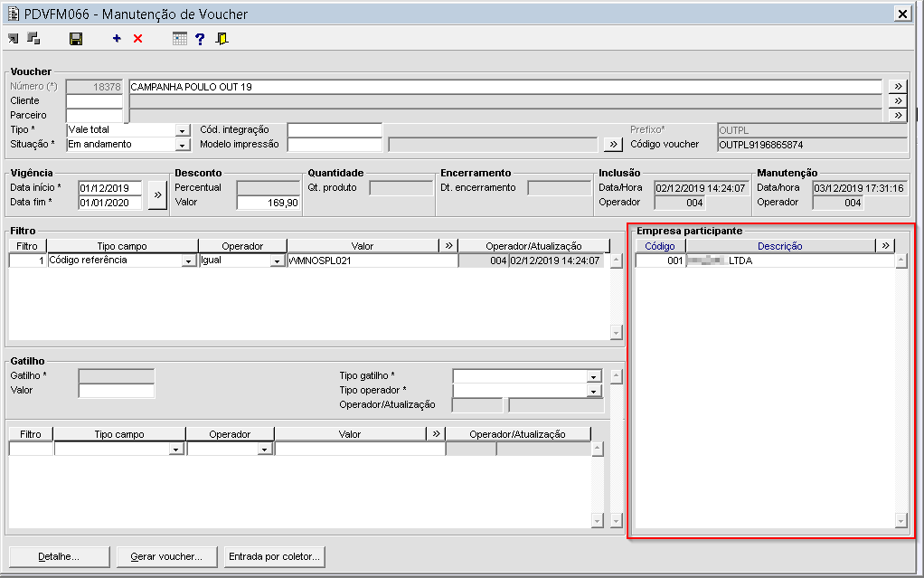Click the Detalhe... button

[59, 556]
